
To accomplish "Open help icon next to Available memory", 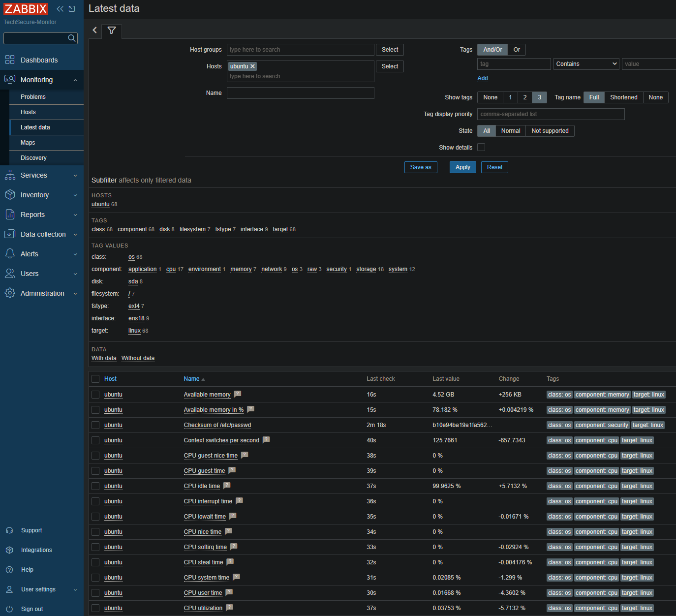I will (x=238, y=394).
